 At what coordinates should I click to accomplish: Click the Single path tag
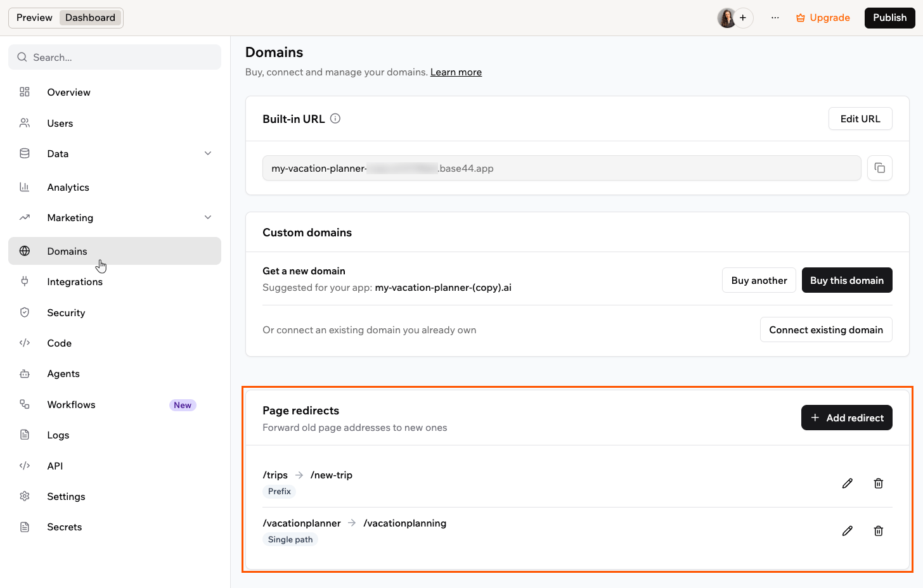(290, 539)
